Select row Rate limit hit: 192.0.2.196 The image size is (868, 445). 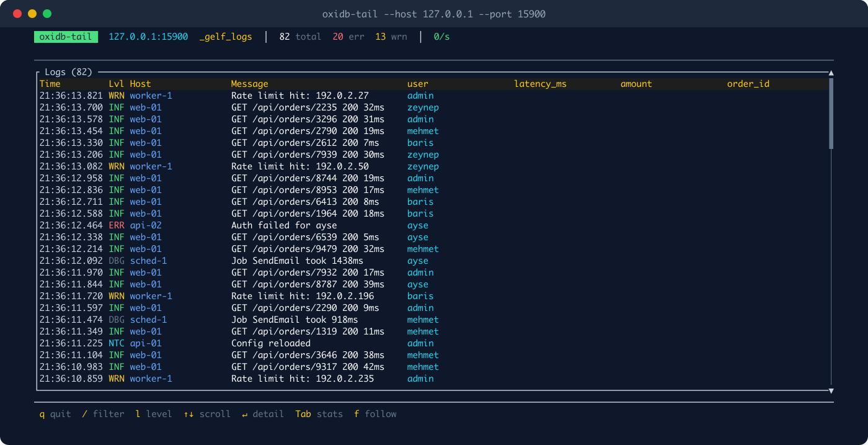tap(433, 296)
